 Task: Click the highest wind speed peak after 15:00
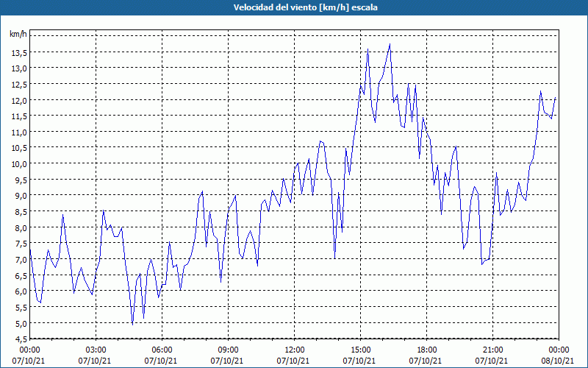(390, 44)
